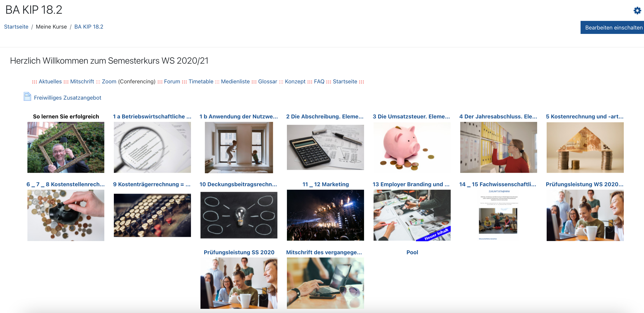Open the magnifying glass thumbnail for section 1 a
644x313 pixels.
[x=152, y=147]
